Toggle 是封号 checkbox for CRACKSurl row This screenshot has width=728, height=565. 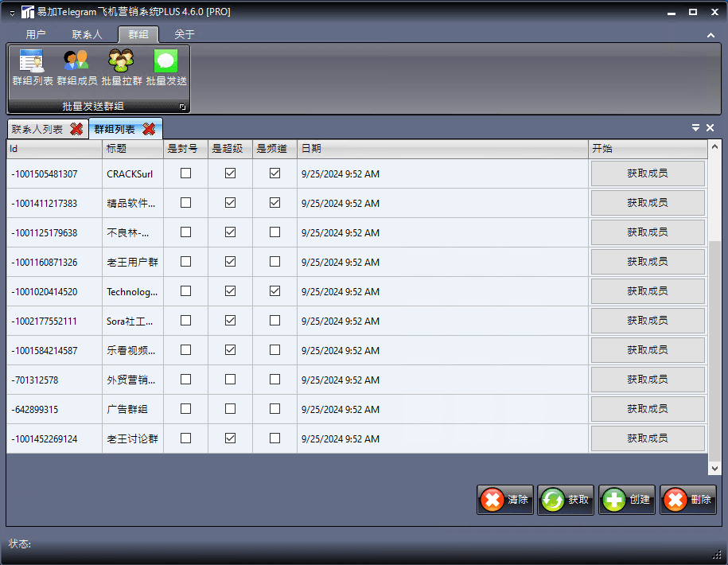(185, 173)
